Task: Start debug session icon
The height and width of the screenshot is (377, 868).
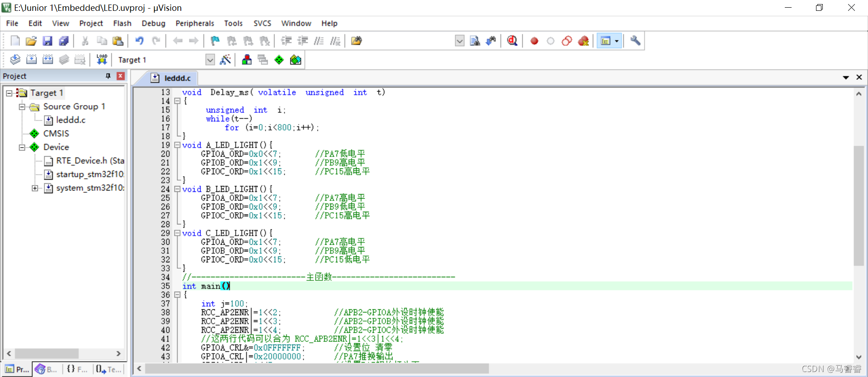Action: (x=512, y=41)
